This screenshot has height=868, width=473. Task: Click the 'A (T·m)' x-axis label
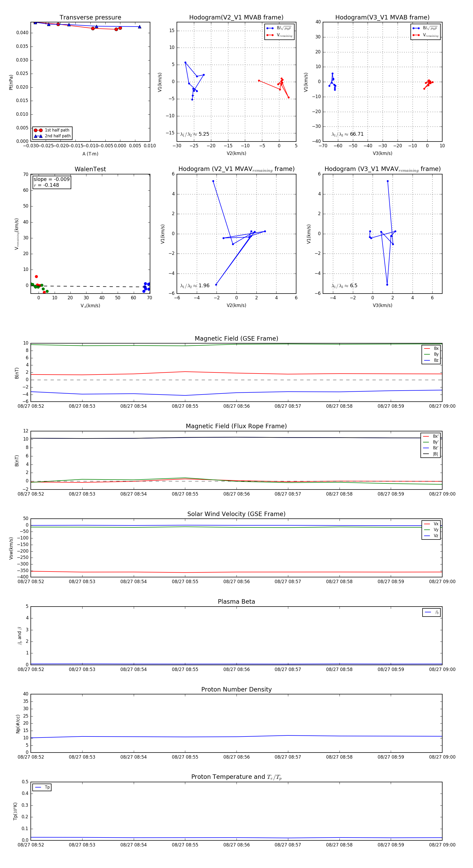(x=90, y=154)
